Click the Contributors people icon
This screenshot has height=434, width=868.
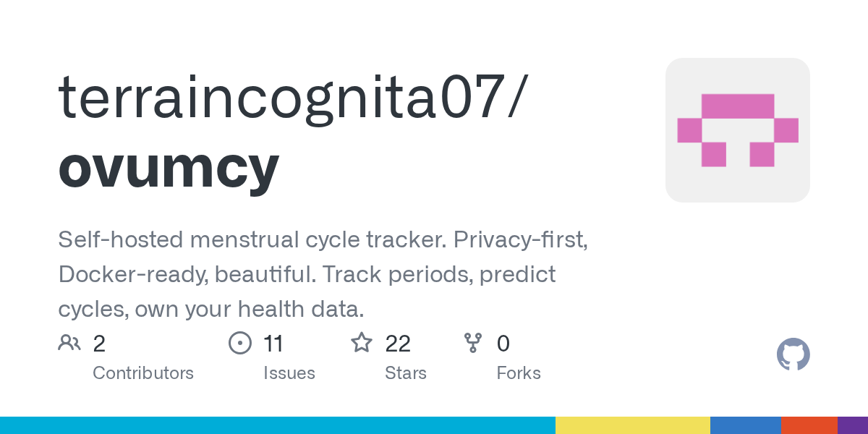tap(69, 343)
